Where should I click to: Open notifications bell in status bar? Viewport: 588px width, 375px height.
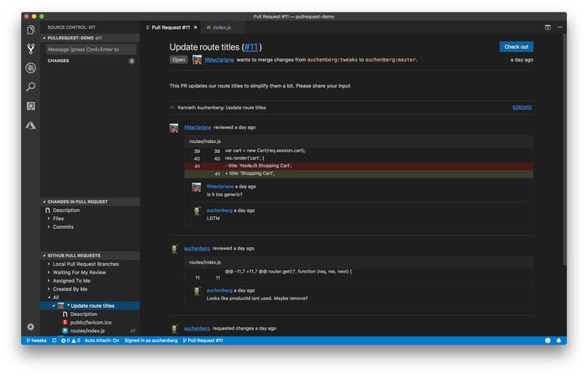tap(559, 341)
